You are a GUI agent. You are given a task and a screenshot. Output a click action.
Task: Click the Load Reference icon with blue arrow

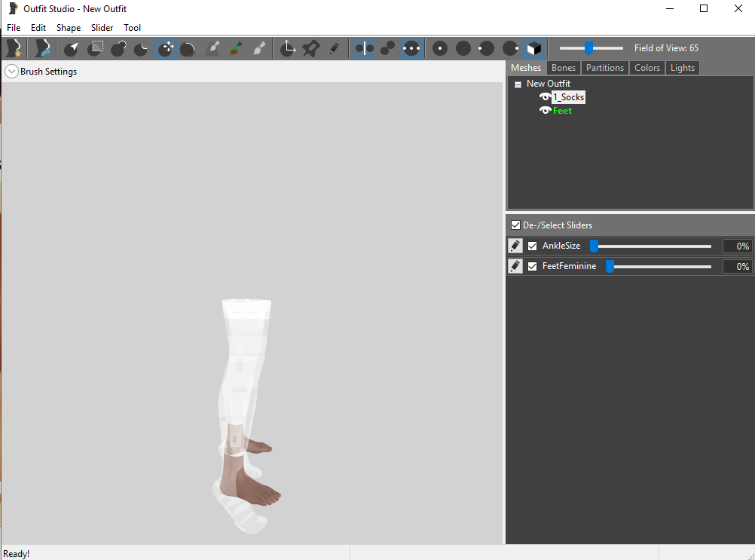[42, 48]
